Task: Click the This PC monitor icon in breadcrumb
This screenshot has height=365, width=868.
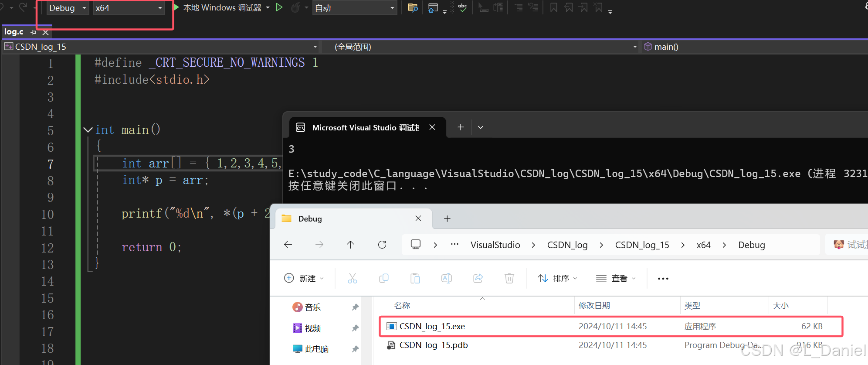Action: 416,245
